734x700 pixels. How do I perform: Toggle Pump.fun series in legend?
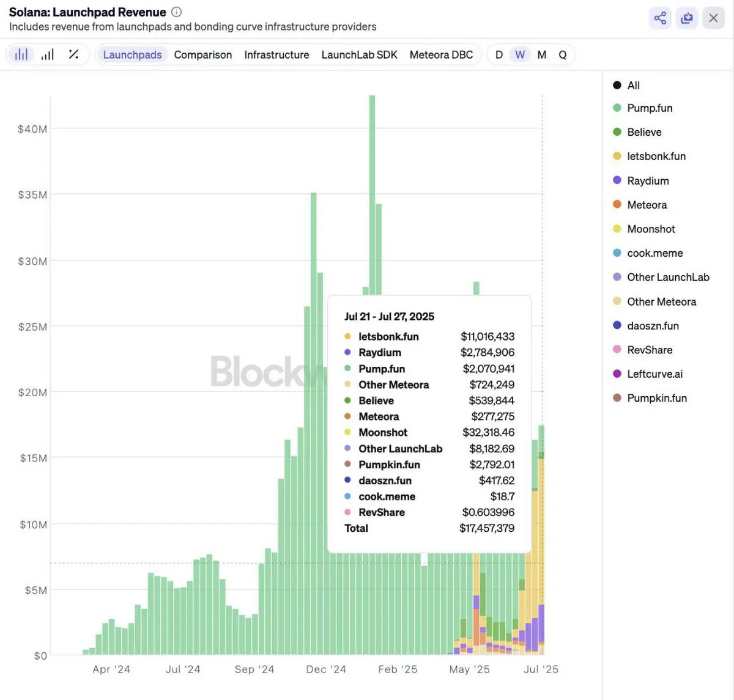[643, 108]
